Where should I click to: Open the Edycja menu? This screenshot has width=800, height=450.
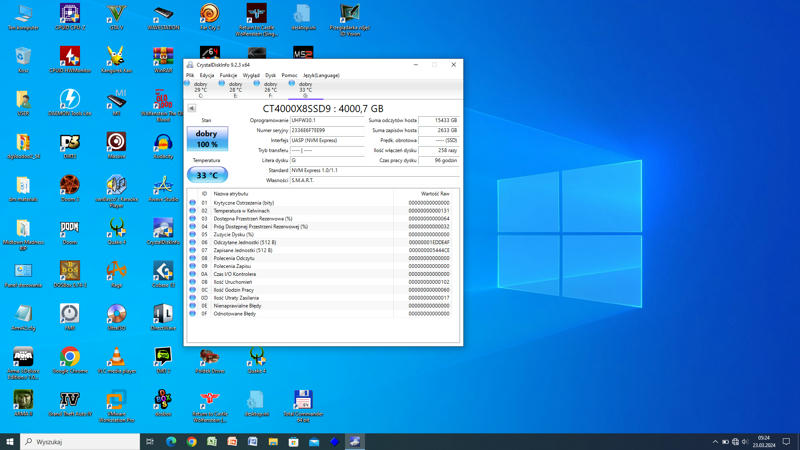207,76
